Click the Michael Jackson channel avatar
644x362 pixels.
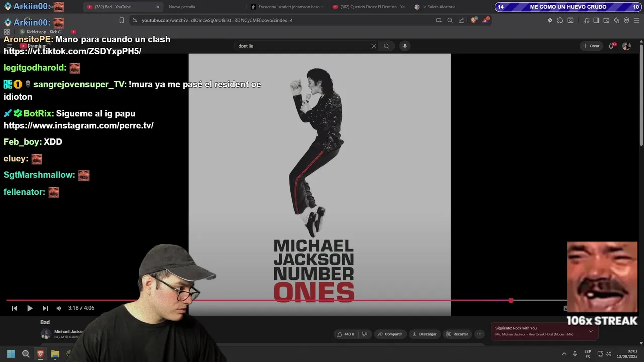(46, 334)
